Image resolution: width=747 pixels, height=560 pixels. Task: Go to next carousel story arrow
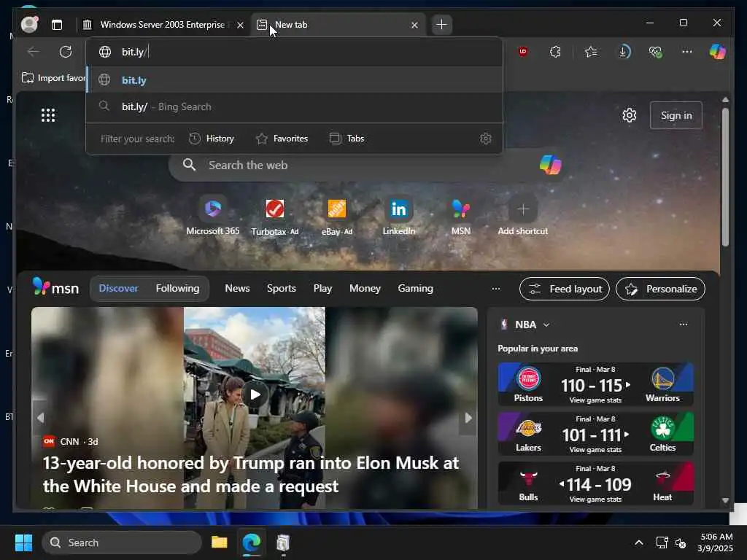pyautogui.click(x=468, y=418)
